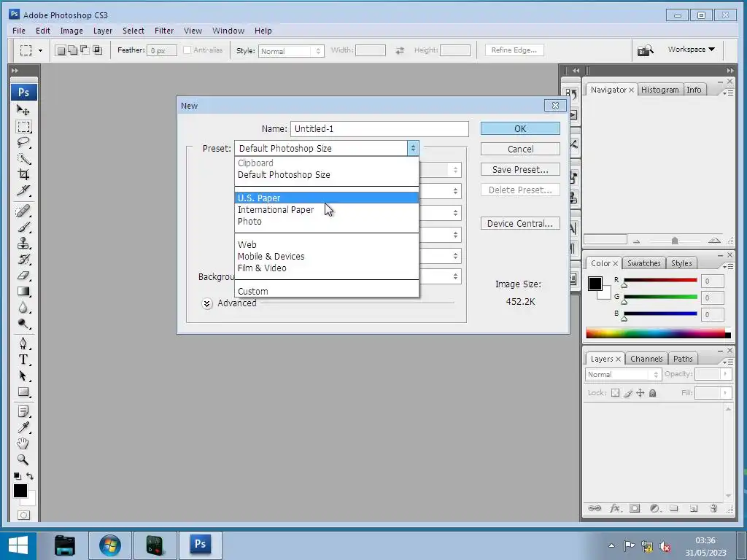Cancel the New document dialog

pos(520,149)
